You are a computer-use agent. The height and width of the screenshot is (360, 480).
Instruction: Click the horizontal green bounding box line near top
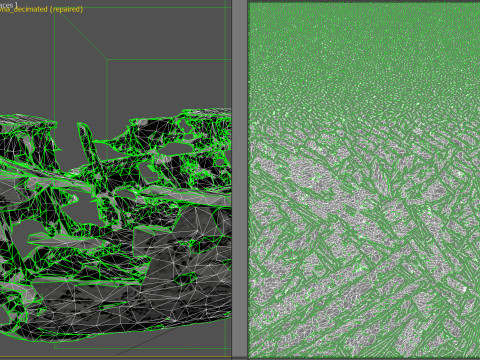[x=169, y=60]
